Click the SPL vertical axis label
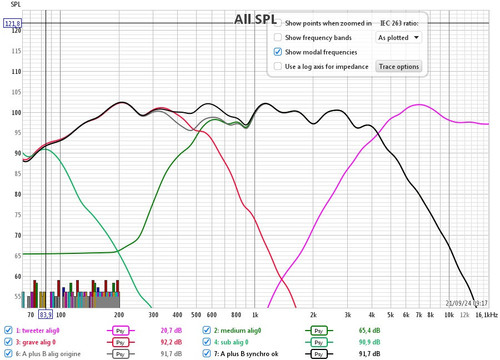The height and width of the screenshot is (360, 500). (x=15, y=4)
